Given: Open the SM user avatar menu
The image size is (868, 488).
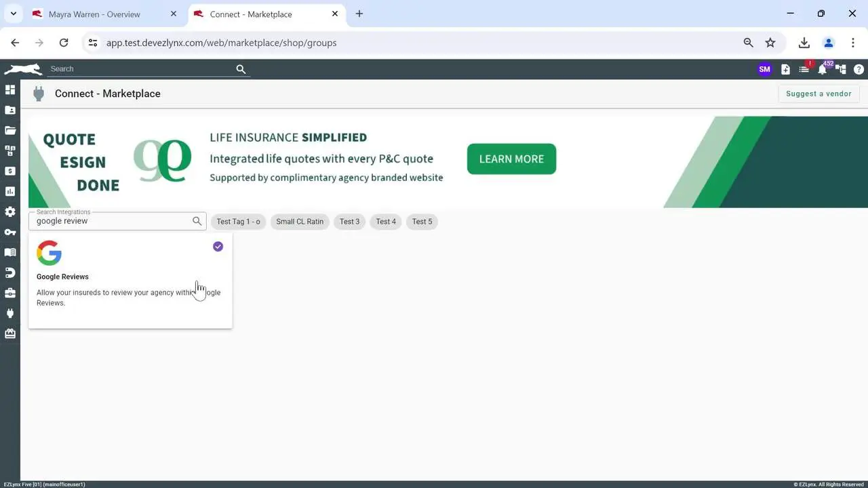Looking at the screenshot, I should tap(764, 69).
